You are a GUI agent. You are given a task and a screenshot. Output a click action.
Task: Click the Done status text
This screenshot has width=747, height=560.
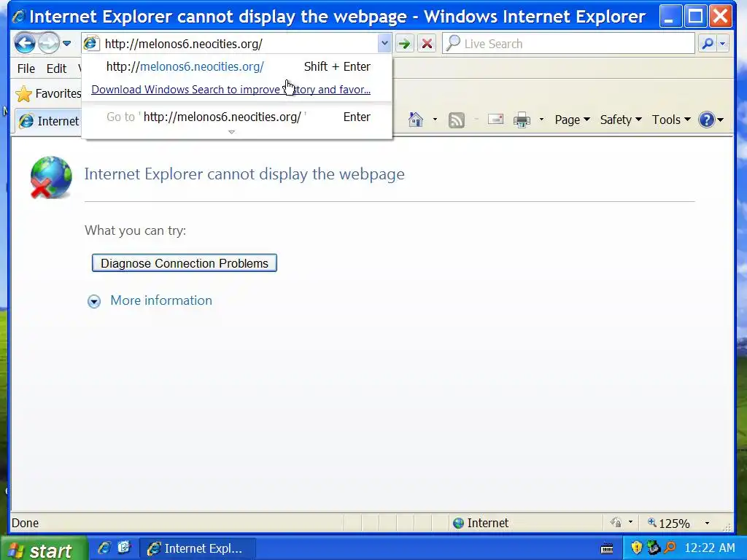[x=25, y=523]
